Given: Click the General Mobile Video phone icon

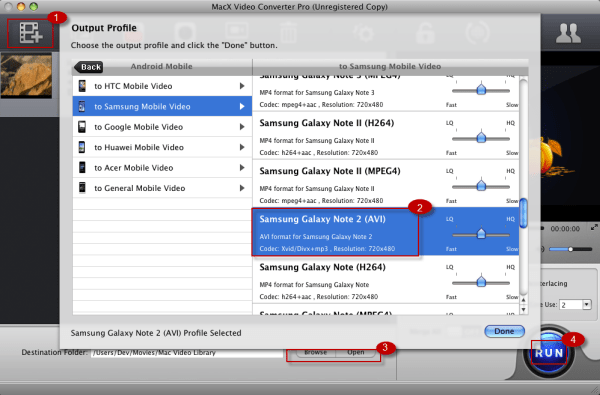Looking at the screenshot, I should 82,188.
